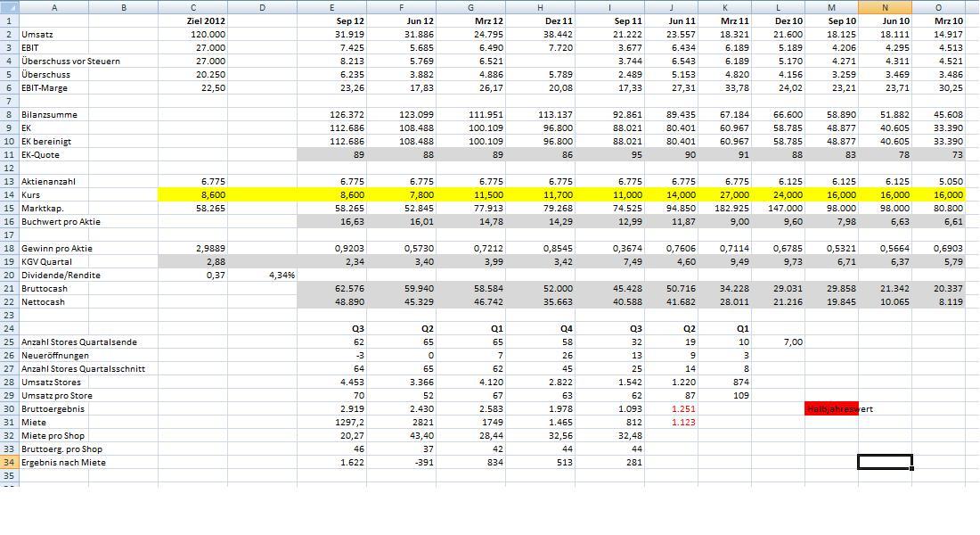
Task: Select highlighted row header 34
Action: click(x=10, y=463)
